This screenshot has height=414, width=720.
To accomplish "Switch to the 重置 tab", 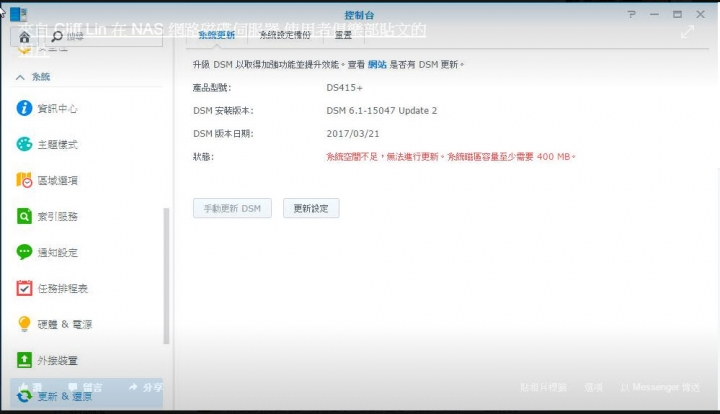I will click(x=343, y=35).
